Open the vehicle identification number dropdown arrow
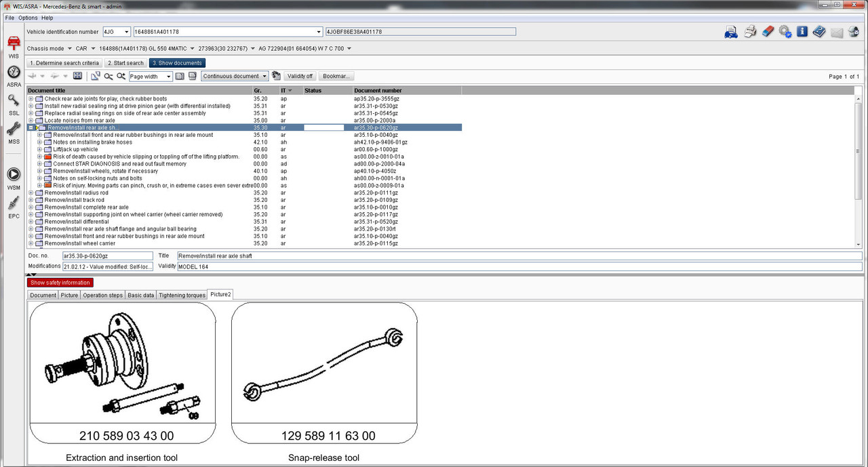Screen dimensions: 868x467 319,32
